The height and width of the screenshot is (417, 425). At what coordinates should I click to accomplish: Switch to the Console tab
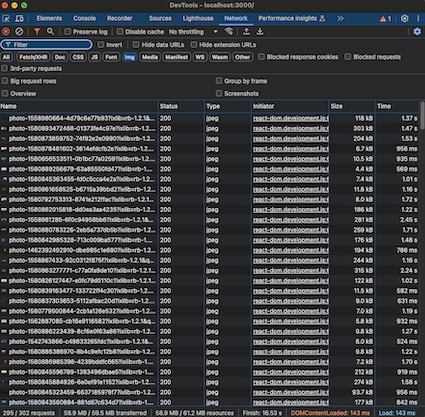pyautogui.click(x=84, y=19)
